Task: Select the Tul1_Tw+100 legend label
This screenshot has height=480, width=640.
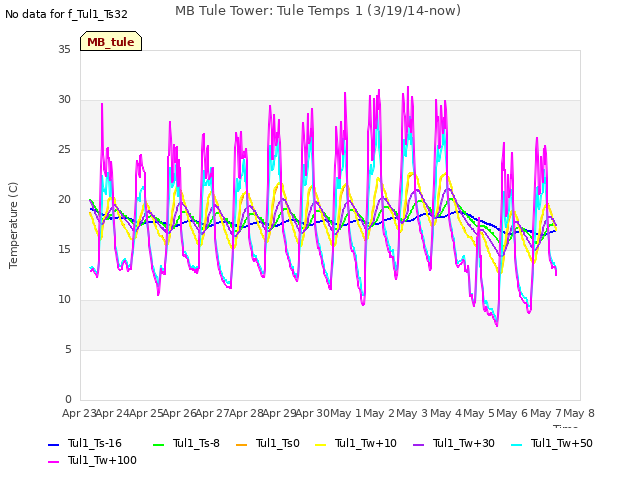Action: pyautogui.click(x=102, y=460)
